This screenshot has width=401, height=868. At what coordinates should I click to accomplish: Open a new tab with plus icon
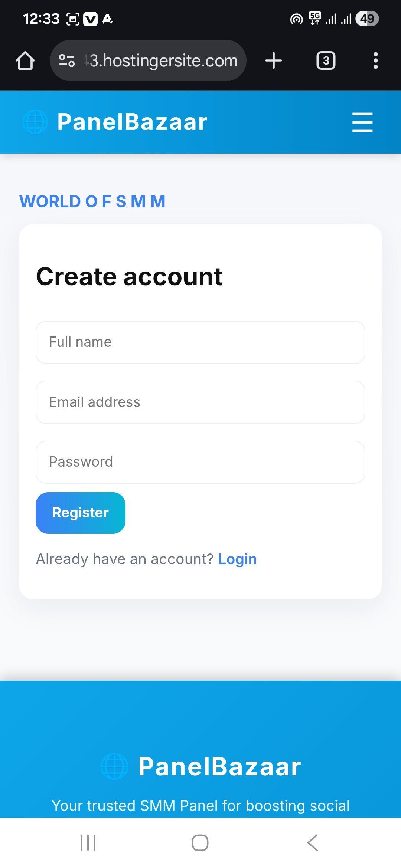tap(274, 60)
